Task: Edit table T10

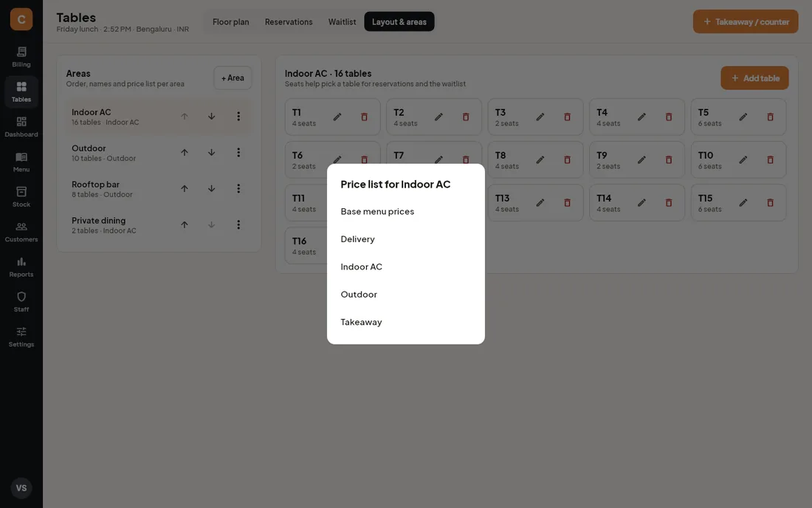Action: click(743, 160)
